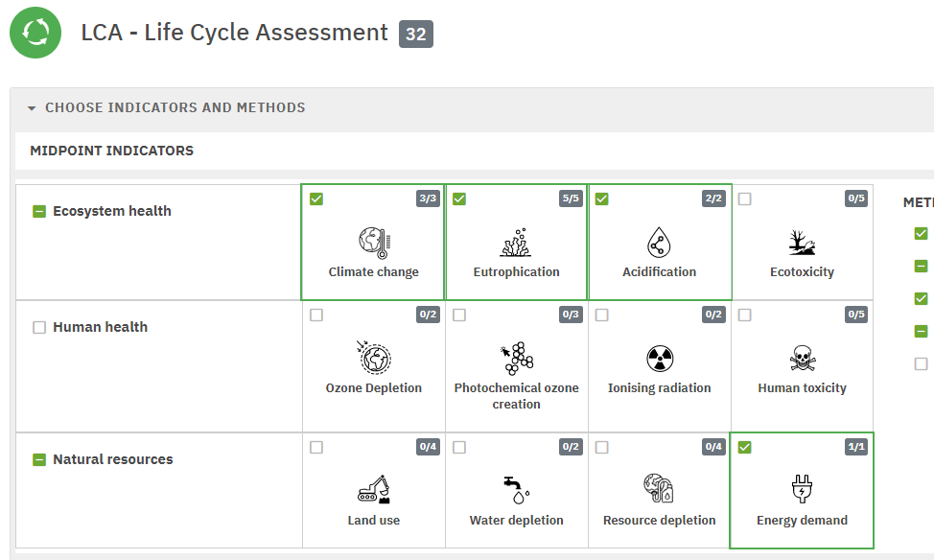The image size is (934, 560).
Task: Click the Water depletion faucet icon
Action: click(516, 490)
